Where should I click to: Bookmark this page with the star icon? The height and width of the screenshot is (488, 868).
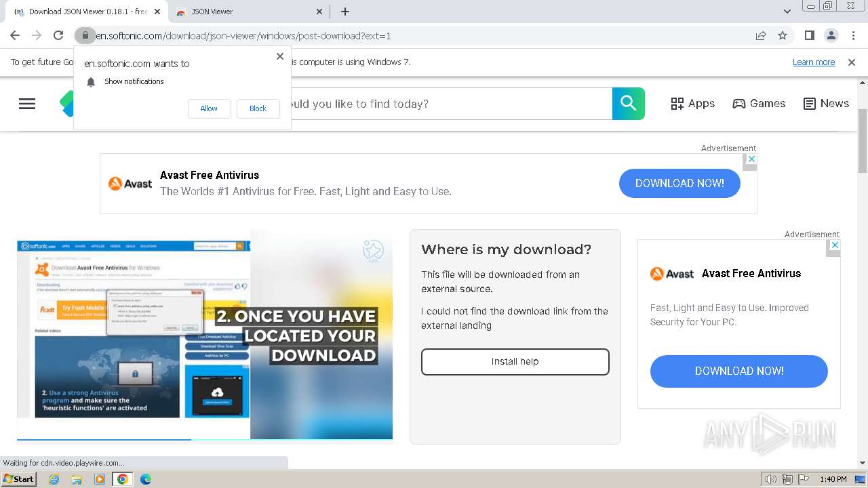click(x=783, y=35)
